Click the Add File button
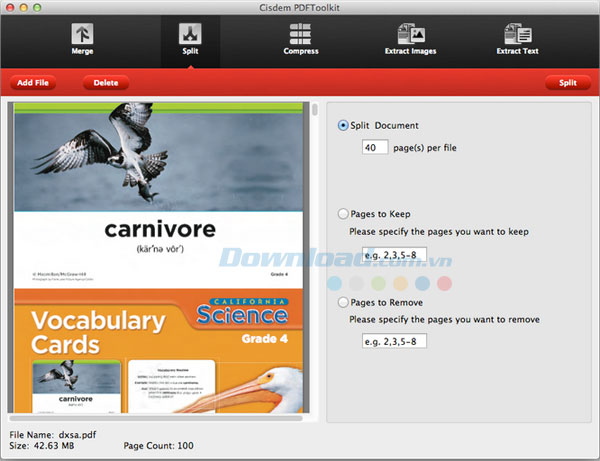 [34, 83]
